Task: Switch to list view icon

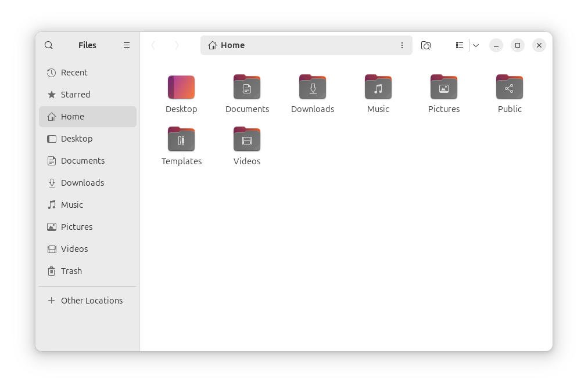Action: 460,45
